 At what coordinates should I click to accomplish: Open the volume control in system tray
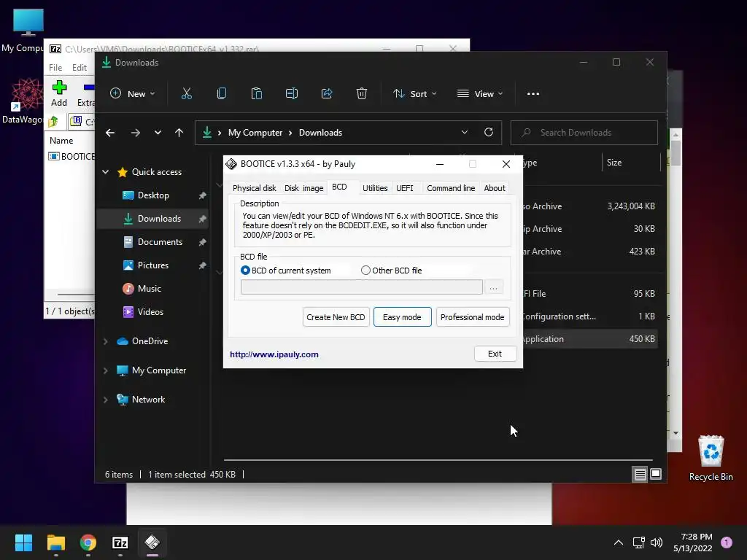pos(657,542)
